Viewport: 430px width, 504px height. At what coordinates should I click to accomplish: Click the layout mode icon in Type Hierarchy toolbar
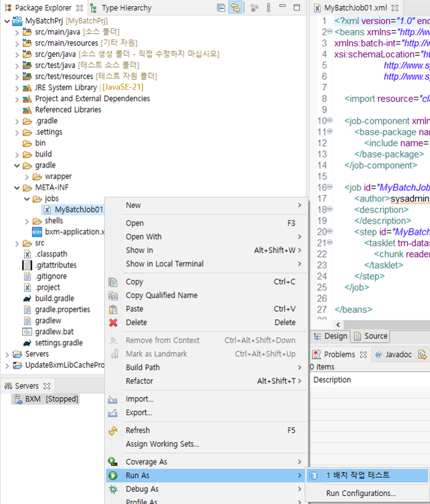[x=221, y=7]
